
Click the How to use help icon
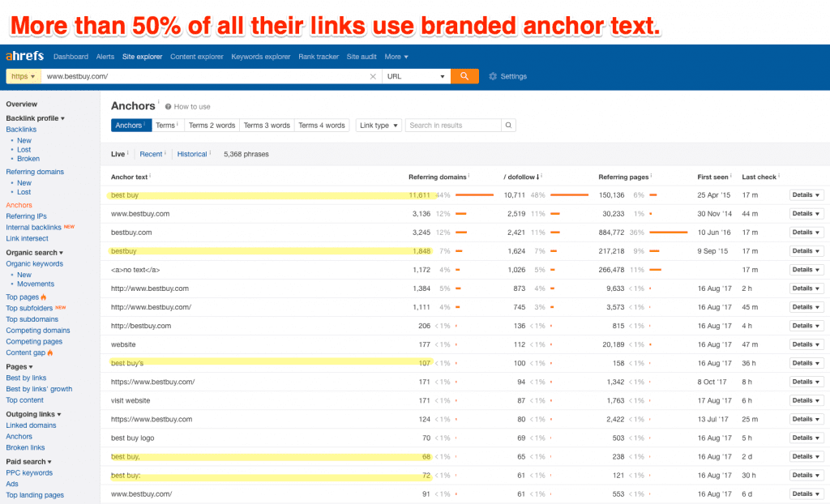[x=168, y=106]
